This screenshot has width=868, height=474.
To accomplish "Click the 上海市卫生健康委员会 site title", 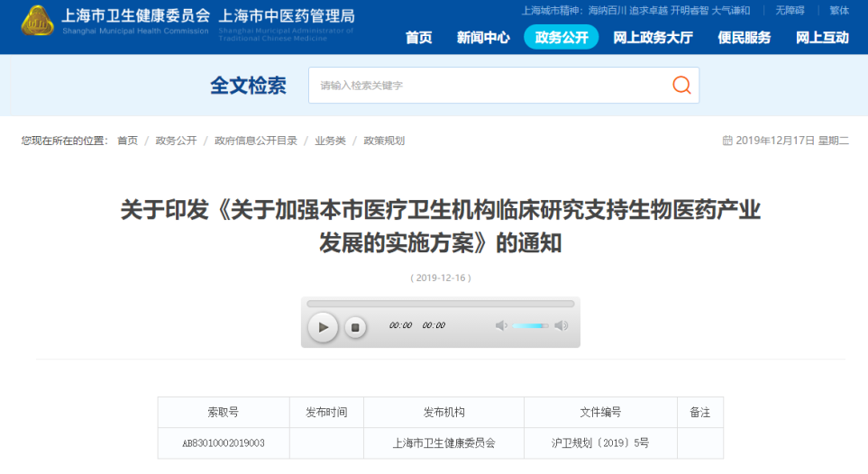I will point(135,15).
